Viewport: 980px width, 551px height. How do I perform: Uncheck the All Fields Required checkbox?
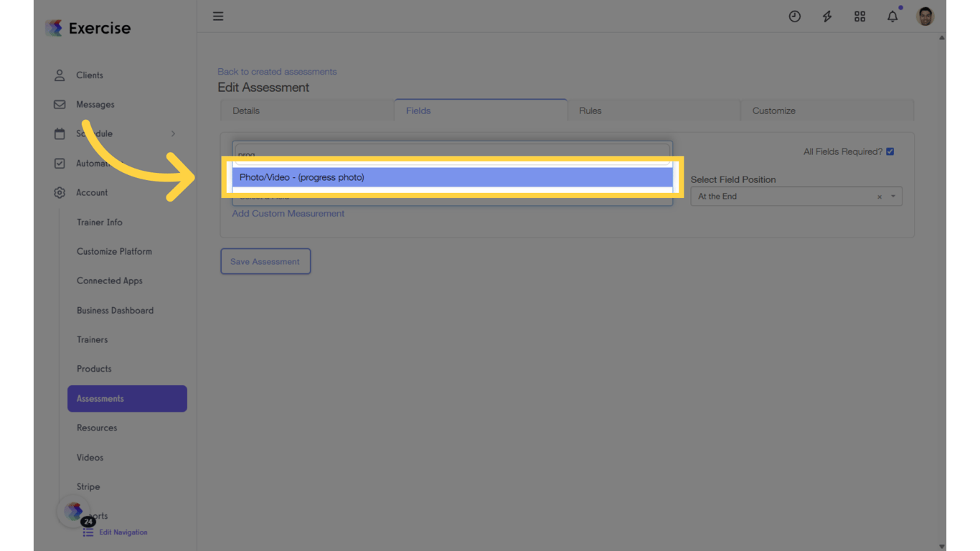[890, 151]
